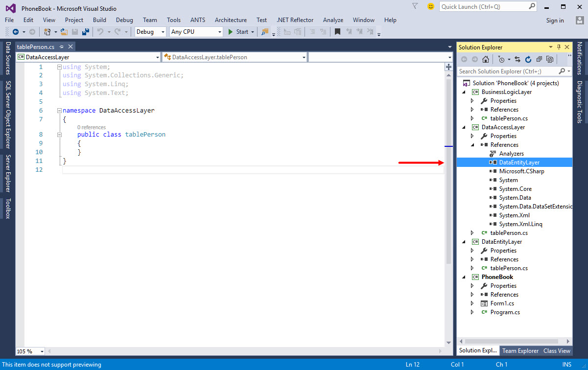Click Sync with Active Document icon

point(517,59)
